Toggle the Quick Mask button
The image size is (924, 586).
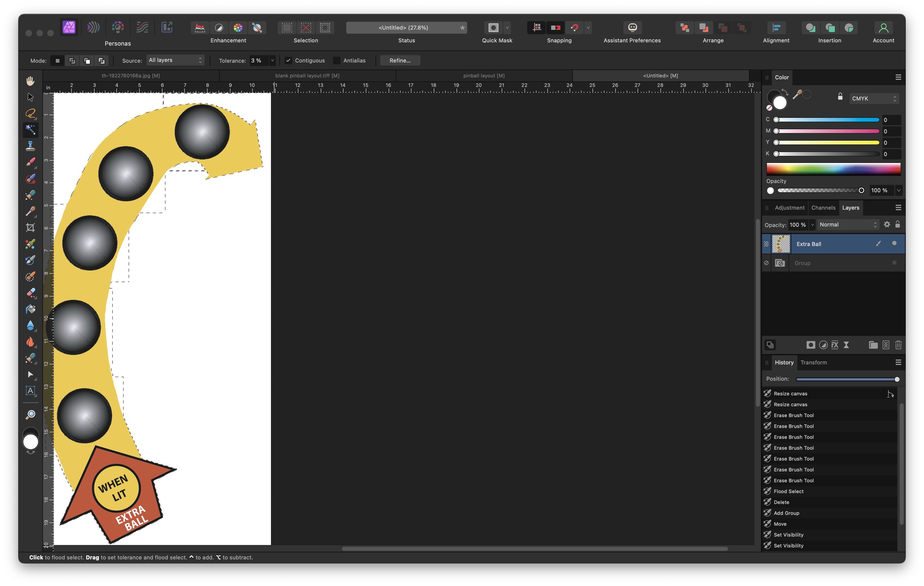point(493,28)
